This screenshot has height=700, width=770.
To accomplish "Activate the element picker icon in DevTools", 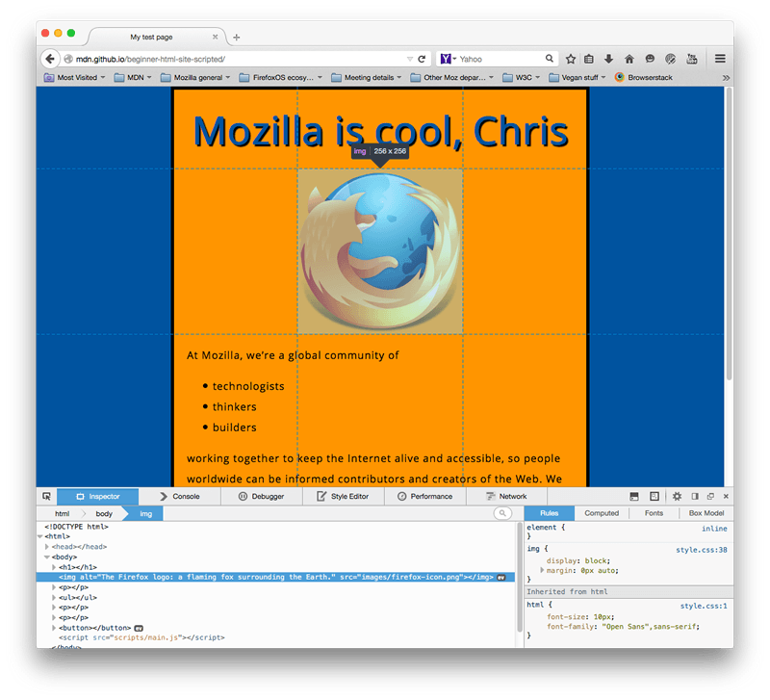I will pos(46,496).
